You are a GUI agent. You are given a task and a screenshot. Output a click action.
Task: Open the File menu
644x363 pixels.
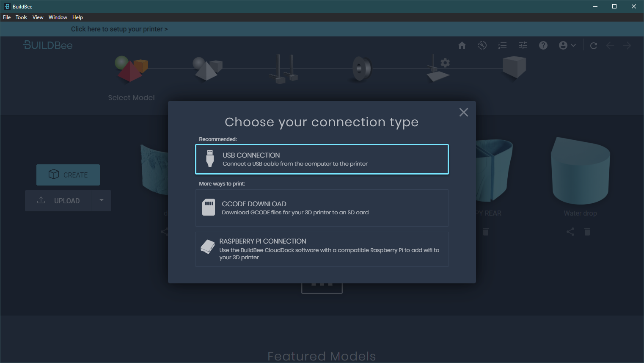coord(7,17)
